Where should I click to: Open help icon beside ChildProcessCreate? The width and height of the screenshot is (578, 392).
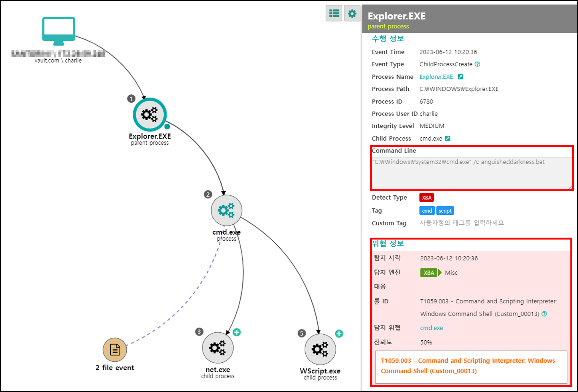pos(478,64)
